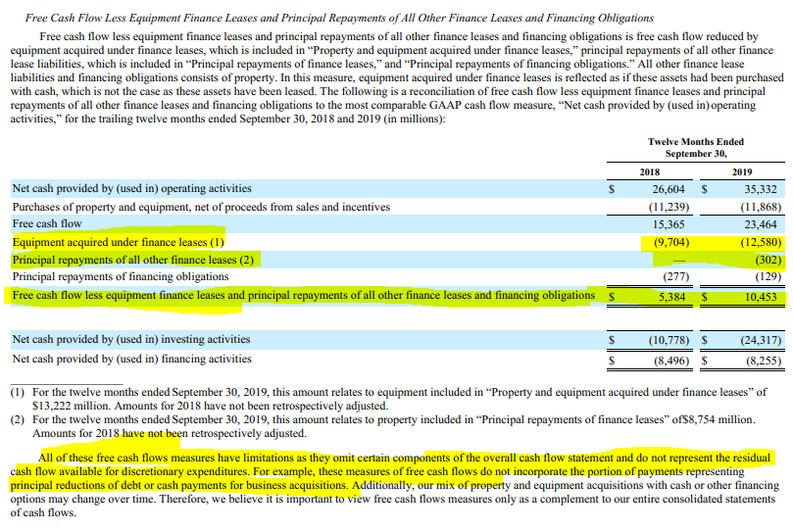Click the italic section heading at the top
Screen dimensions: 793x532
point(339,18)
